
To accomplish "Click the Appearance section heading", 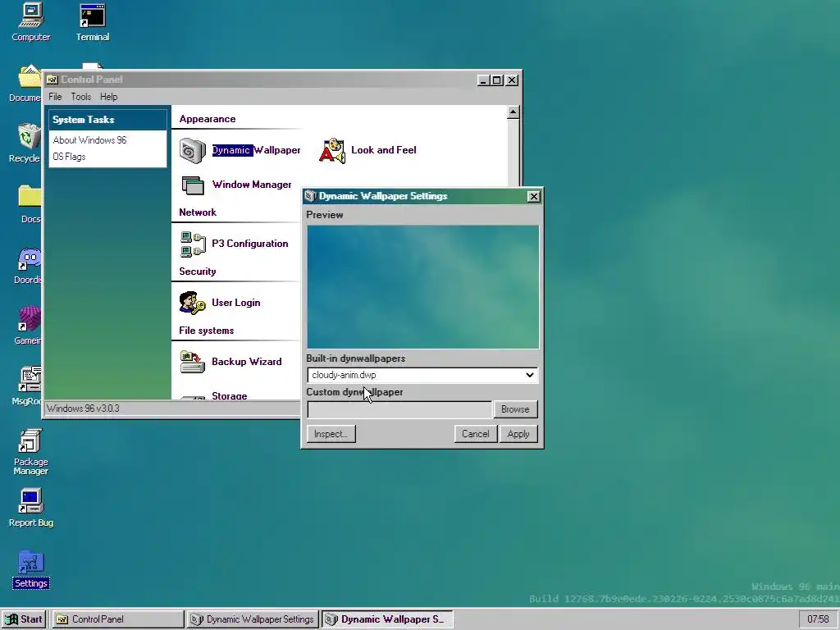I will pos(208,119).
